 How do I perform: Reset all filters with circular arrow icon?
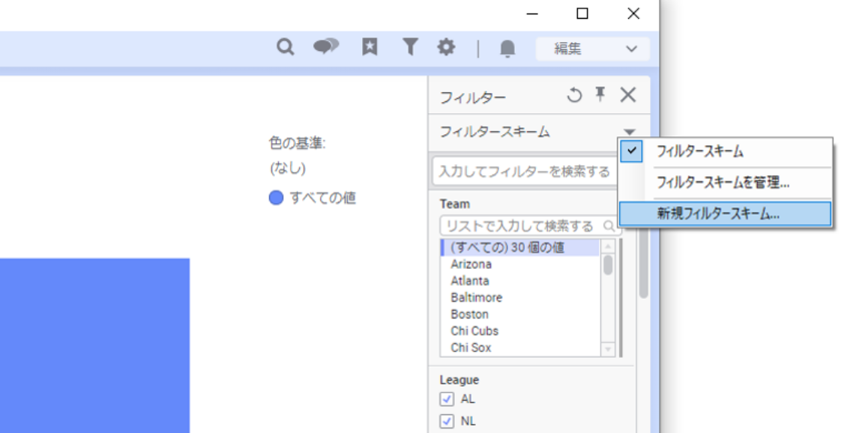coord(575,96)
